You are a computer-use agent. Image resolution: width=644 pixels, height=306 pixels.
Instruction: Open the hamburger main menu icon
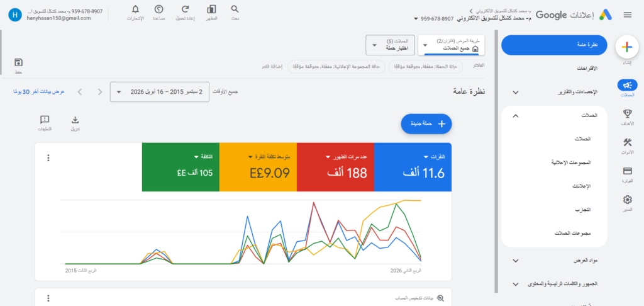pos(627,14)
